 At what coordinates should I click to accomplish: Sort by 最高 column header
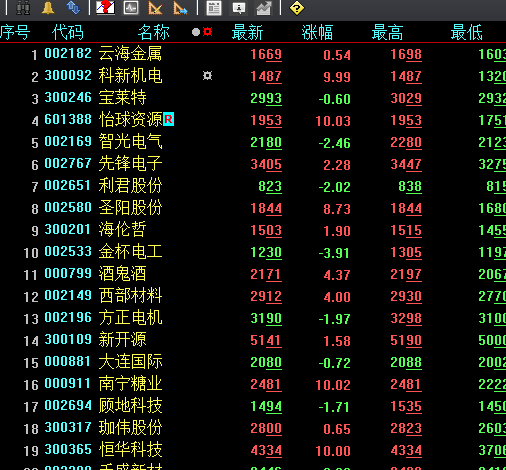[387, 32]
